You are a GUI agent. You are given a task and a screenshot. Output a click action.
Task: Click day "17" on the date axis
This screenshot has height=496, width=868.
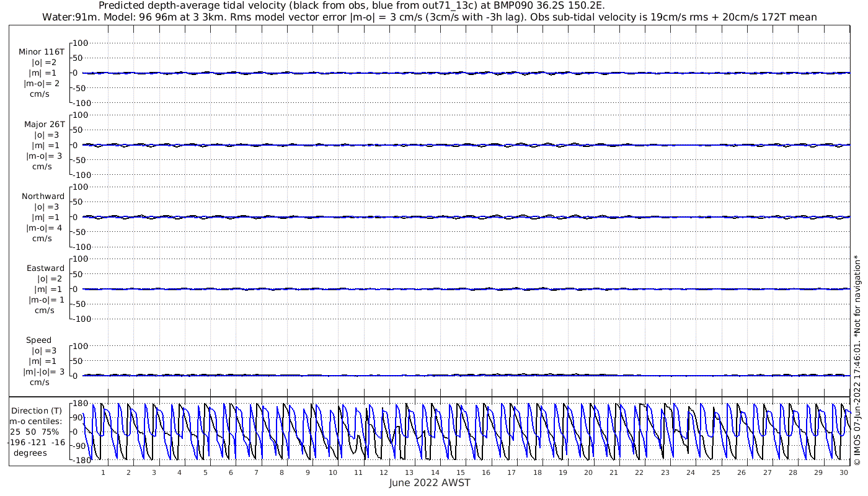pyautogui.click(x=511, y=472)
